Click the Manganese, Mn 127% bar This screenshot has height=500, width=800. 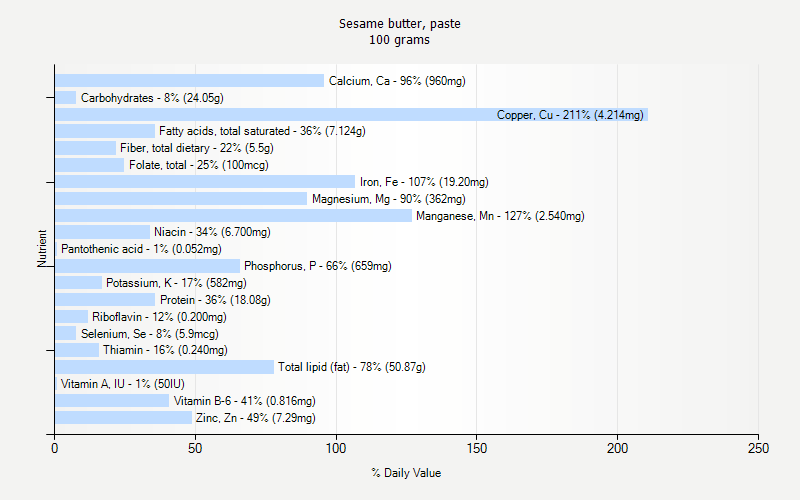tap(233, 215)
